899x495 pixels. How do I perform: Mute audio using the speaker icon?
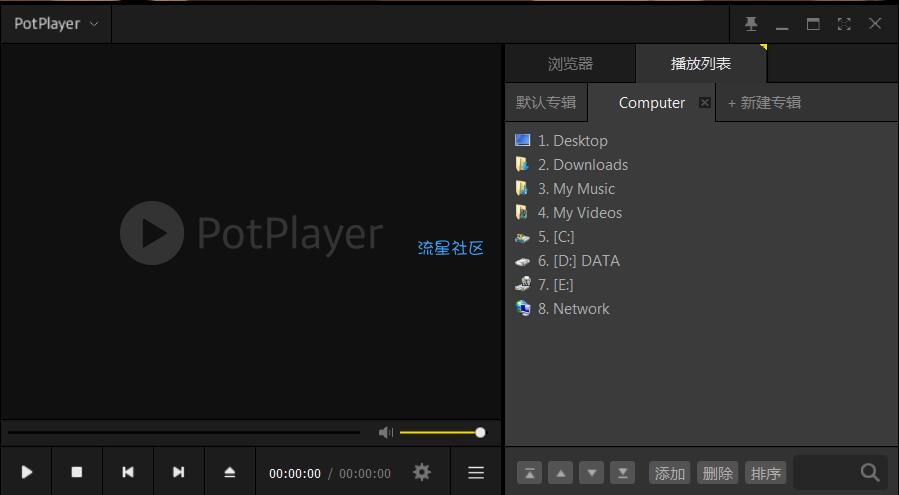[386, 432]
